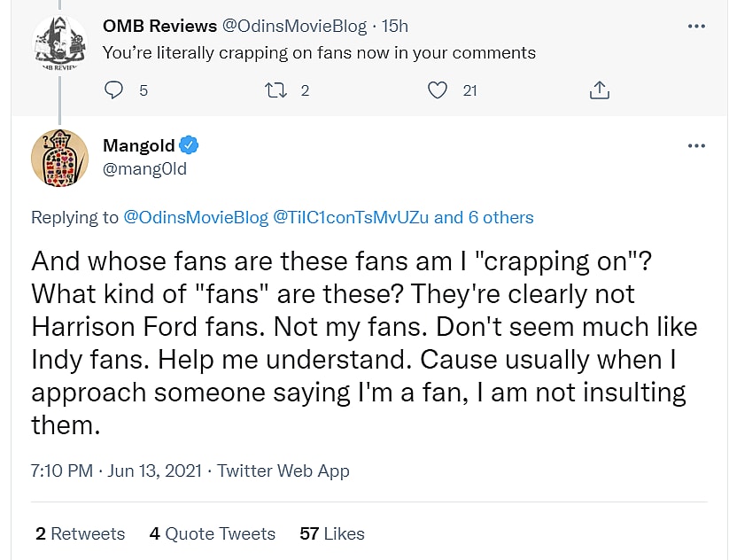Open the @mang0ld handle
Screen dimensions: 729x560
(145, 168)
